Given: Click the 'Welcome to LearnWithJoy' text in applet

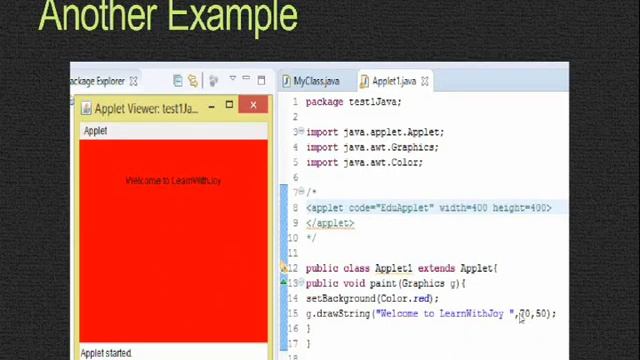Looking at the screenshot, I should click(173, 180).
